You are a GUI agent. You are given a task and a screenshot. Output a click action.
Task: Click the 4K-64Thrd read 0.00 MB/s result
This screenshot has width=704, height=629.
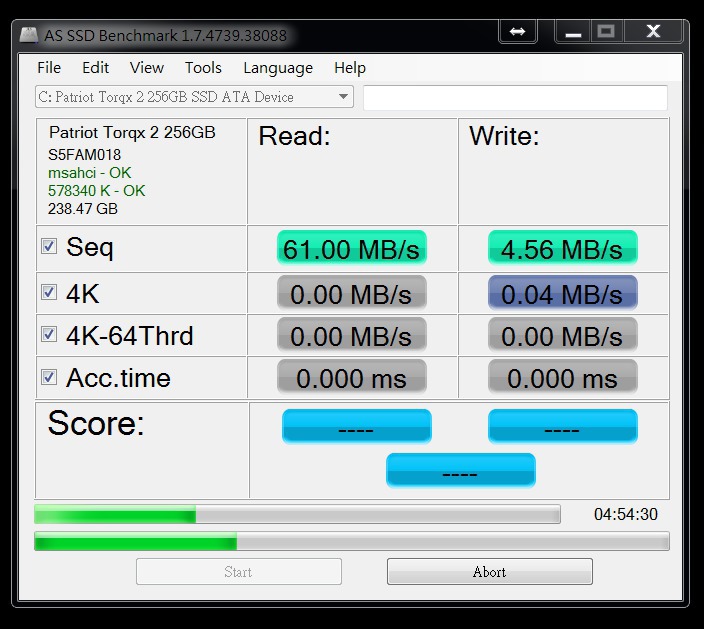[352, 335]
